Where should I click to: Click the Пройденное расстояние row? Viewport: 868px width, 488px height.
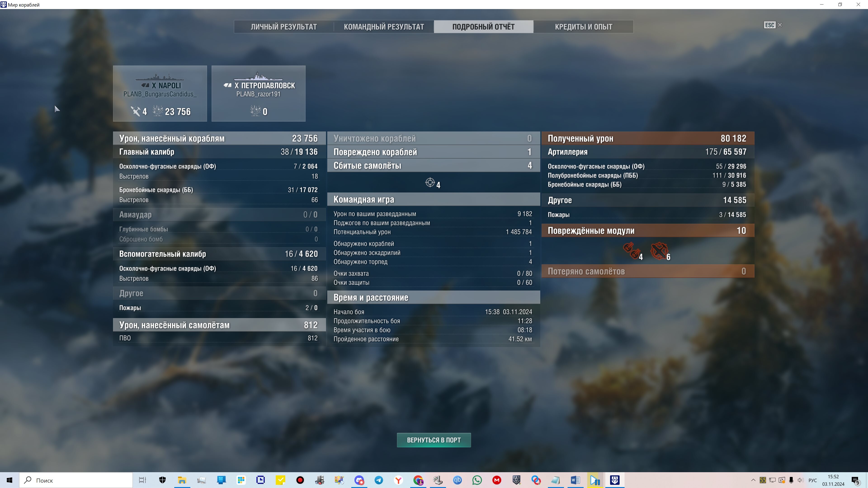tap(433, 339)
